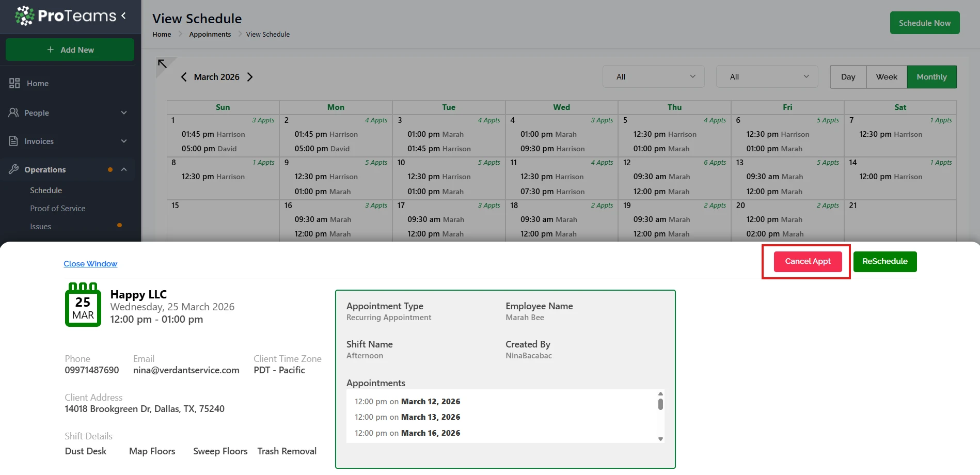
Task: Click the Invoices document icon
Action: [x=14, y=141]
